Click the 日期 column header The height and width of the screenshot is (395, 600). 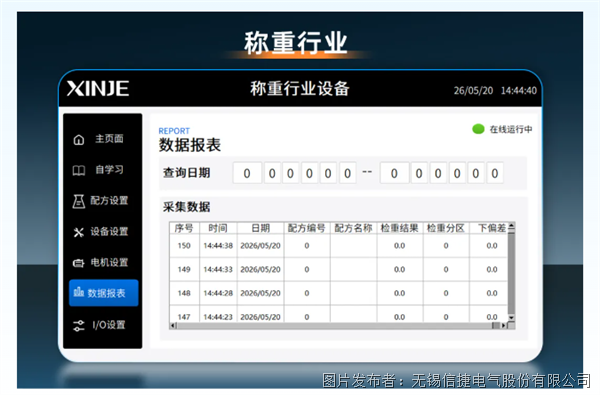261,228
